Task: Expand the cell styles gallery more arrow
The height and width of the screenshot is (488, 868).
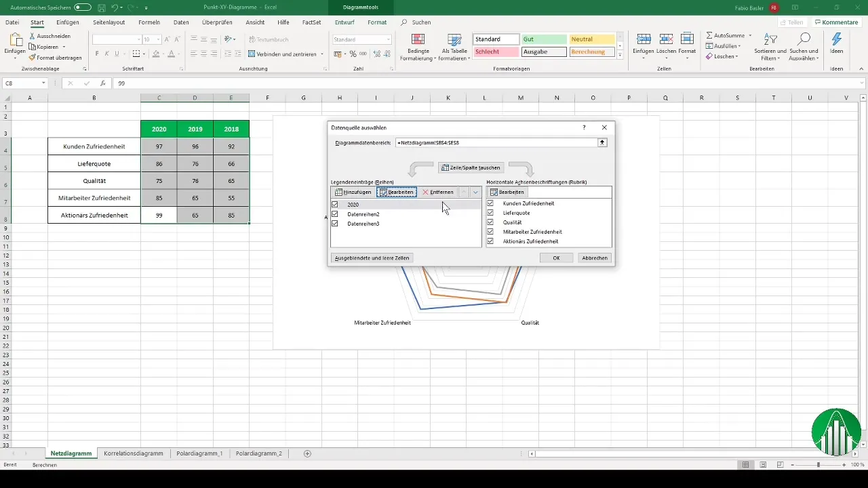Action: (x=620, y=55)
